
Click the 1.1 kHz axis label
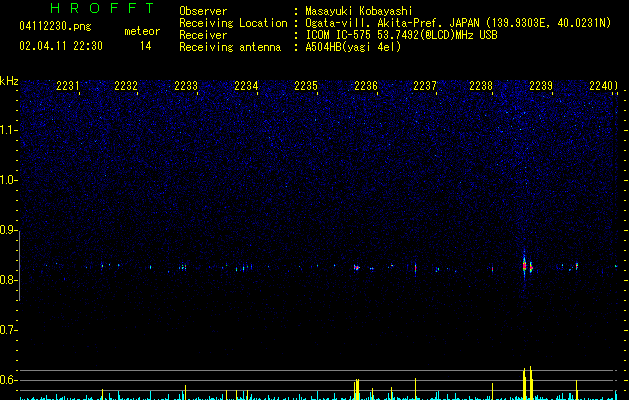[x=8, y=130]
